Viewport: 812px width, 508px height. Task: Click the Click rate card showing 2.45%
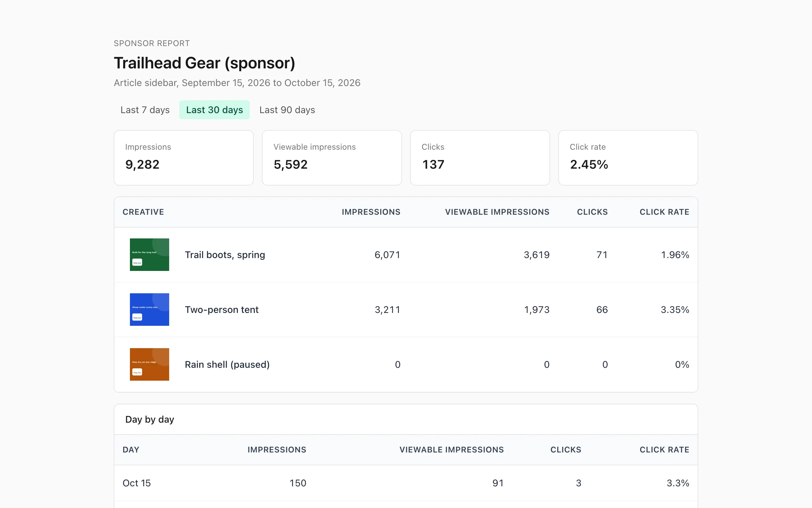click(628, 158)
